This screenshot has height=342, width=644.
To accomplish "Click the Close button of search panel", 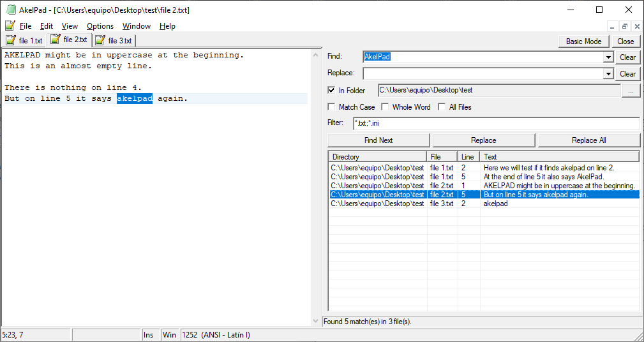I will [625, 41].
